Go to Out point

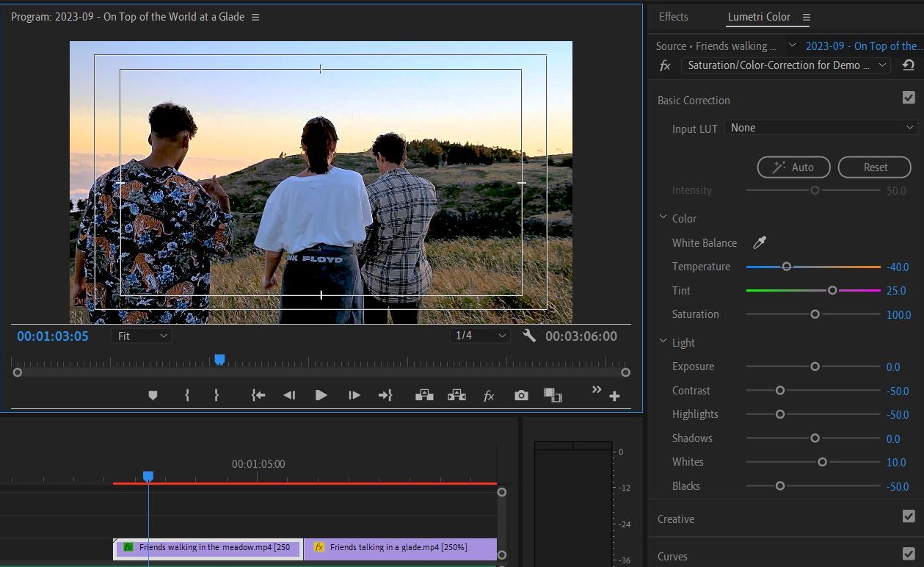(385, 395)
